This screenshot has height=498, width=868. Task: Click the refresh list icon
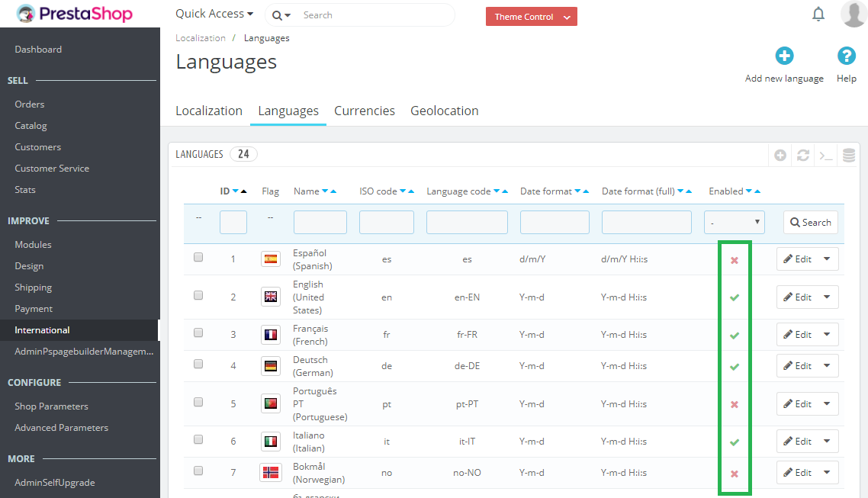(802, 155)
